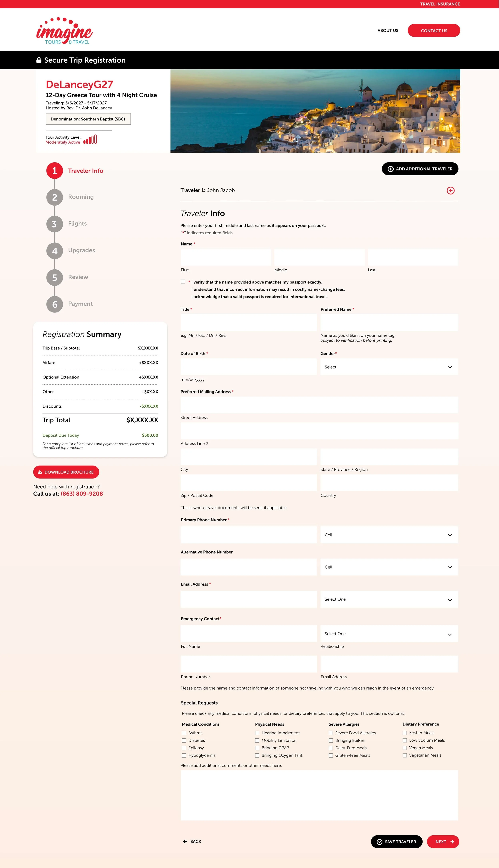This screenshot has width=499, height=868.
Task: Focus the First name input field
Action: [x=226, y=257]
